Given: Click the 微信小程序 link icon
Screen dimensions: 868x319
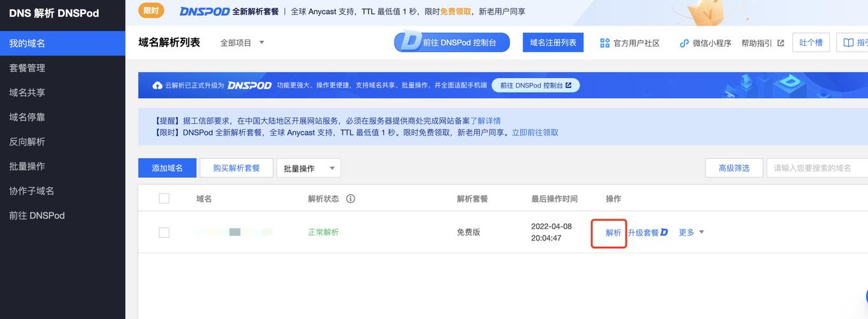Looking at the screenshot, I should [x=684, y=43].
